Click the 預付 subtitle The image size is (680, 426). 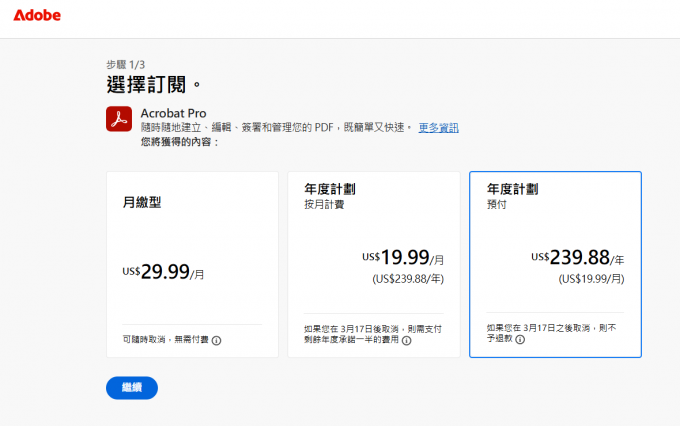497,204
